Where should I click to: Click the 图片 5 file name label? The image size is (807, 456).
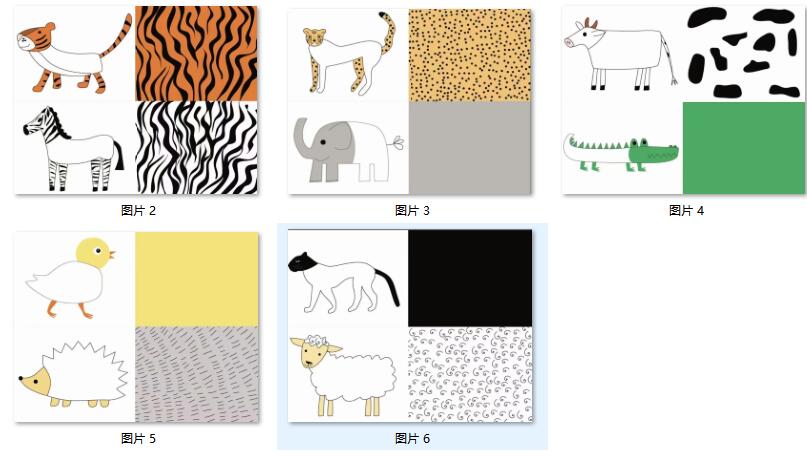[138, 439]
